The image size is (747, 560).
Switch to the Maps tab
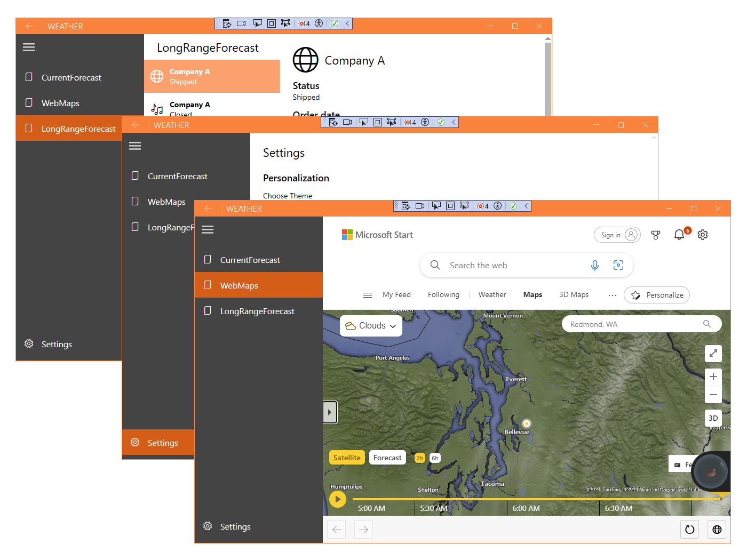[533, 294]
